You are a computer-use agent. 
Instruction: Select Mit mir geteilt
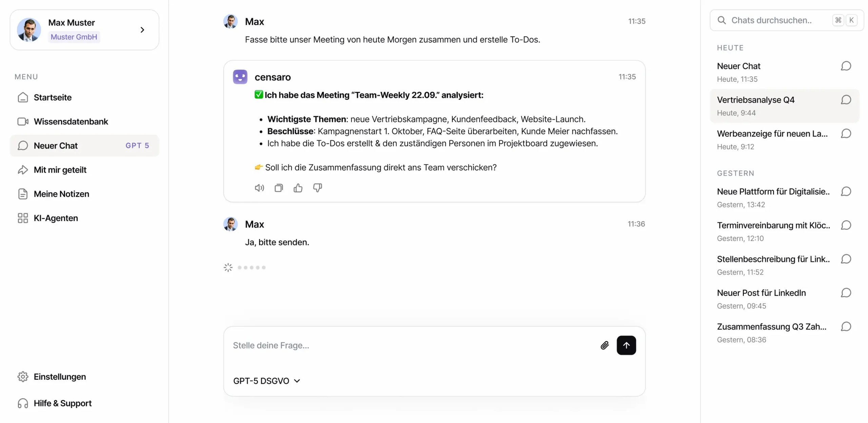pos(60,170)
